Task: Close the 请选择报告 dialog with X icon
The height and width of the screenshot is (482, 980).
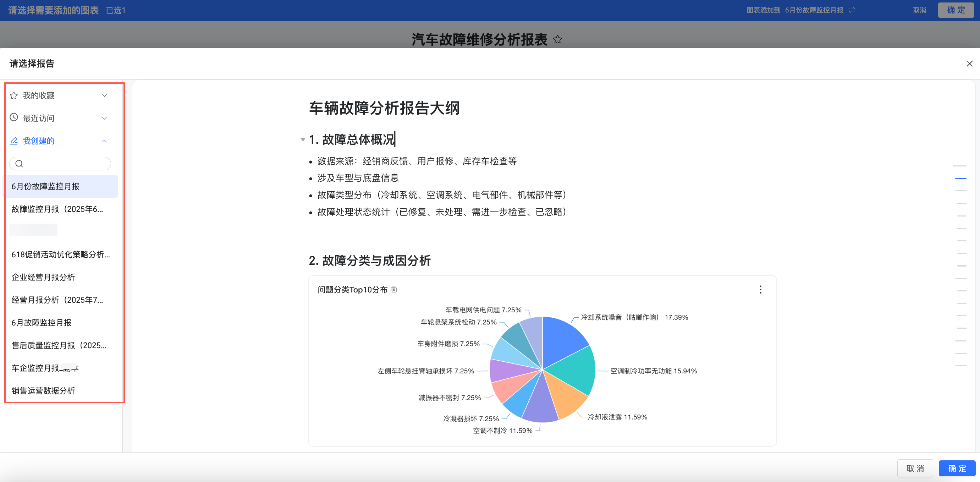Action: 969,64
